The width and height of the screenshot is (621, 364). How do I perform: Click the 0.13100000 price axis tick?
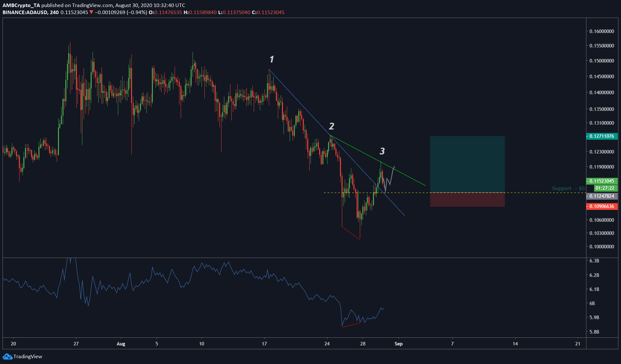(602, 123)
